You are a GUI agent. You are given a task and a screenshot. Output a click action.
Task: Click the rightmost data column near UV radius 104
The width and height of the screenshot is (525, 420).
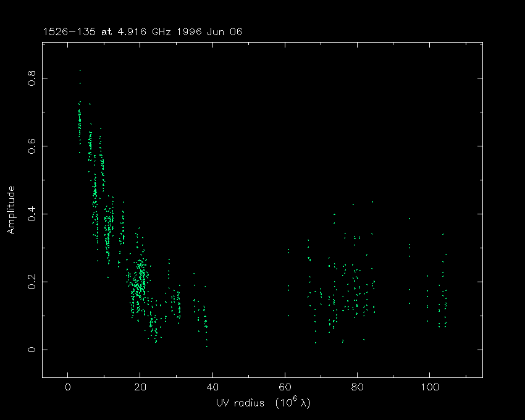445,303
